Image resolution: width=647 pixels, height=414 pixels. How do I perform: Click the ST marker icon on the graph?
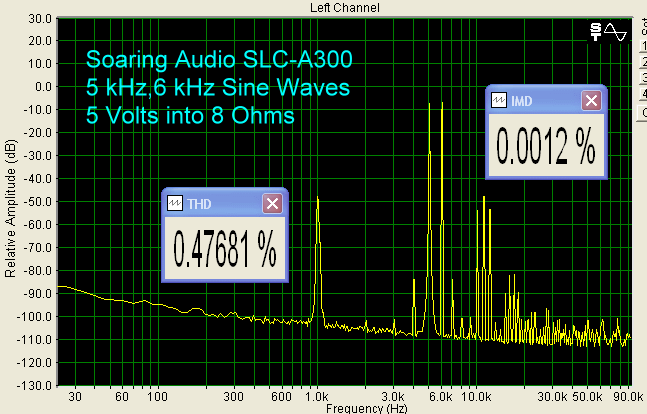tap(597, 32)
